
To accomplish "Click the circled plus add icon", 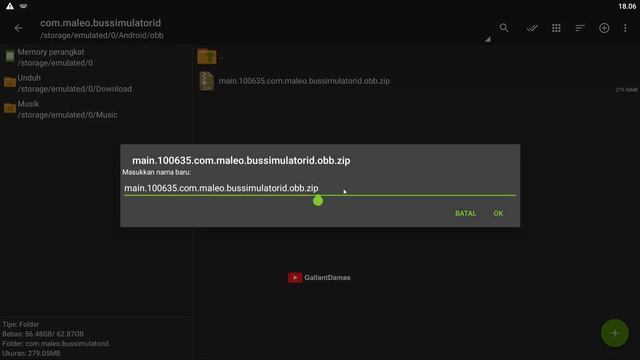I will [x=604, y=28].
